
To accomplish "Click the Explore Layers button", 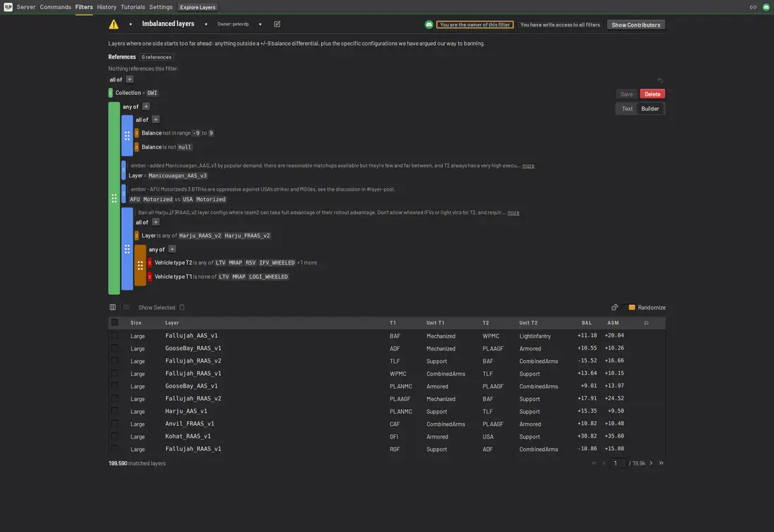I will pyautogui.click(x=198, y=7).
